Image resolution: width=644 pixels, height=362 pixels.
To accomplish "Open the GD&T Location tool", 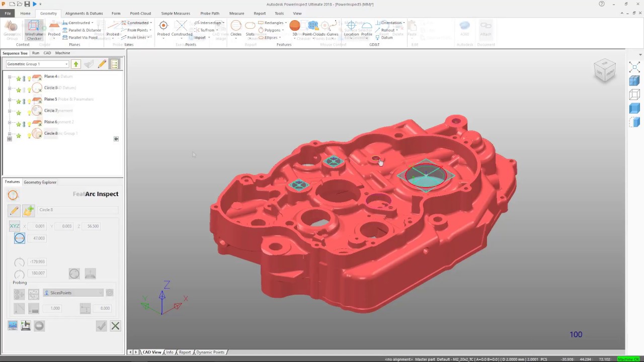I will (351, 29).
